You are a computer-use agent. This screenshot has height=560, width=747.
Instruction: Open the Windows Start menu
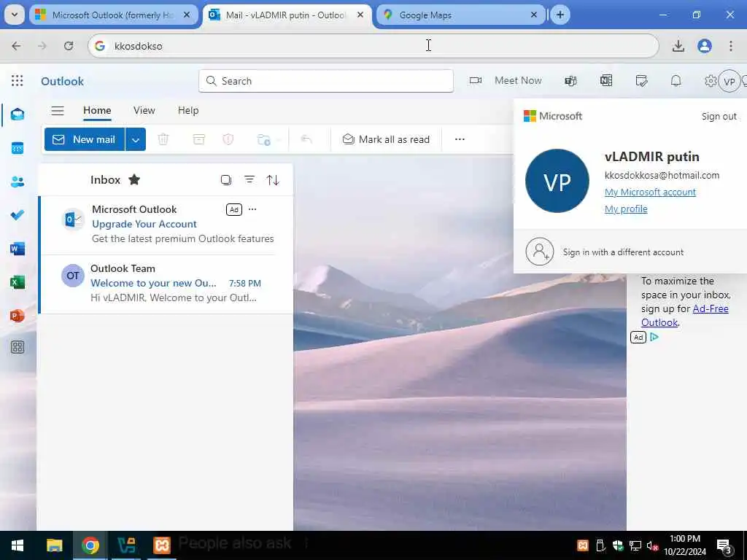pos(18,545)
